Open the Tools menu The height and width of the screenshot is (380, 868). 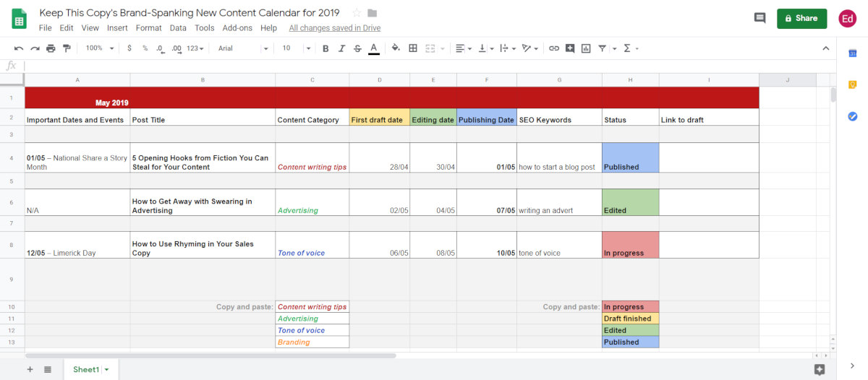tap(205, 28)
